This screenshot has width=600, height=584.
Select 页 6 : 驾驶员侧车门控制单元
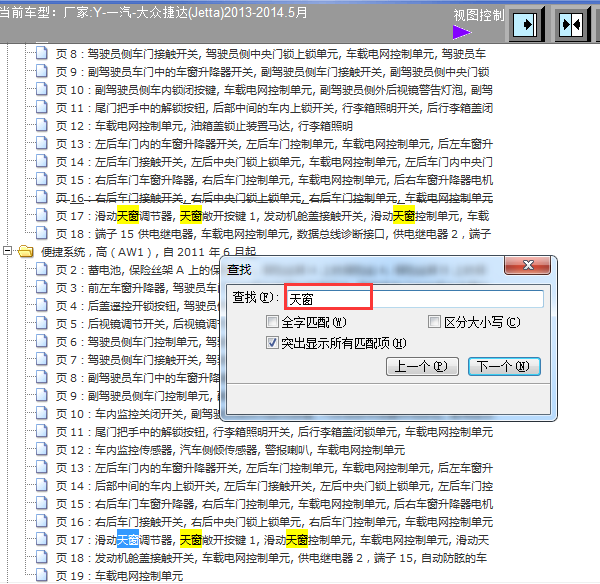click(138, 342)
